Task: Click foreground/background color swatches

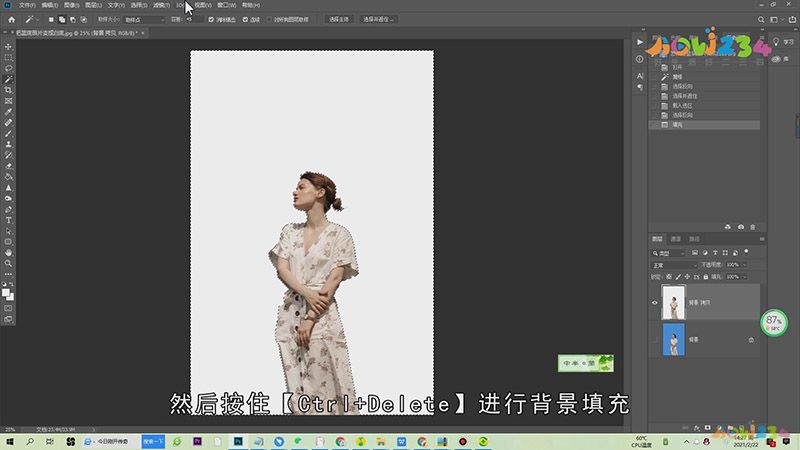Action: pyautogui.click(x=8, y=294)
